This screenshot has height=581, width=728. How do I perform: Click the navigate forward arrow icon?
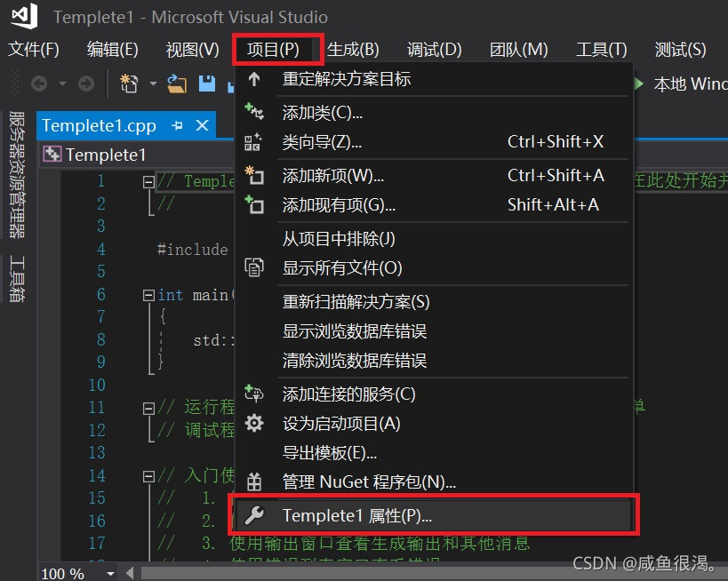[86, 84]
